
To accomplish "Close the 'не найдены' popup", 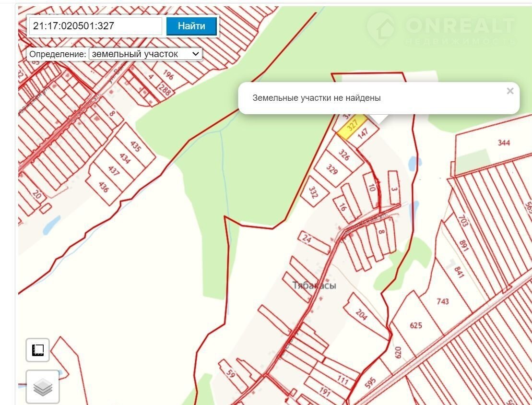I will [x=510, y=91].
